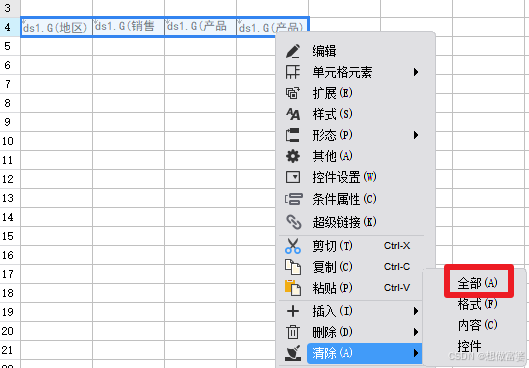Click the pencil Edit icon
529x368 pixels.
click(293, 51)
